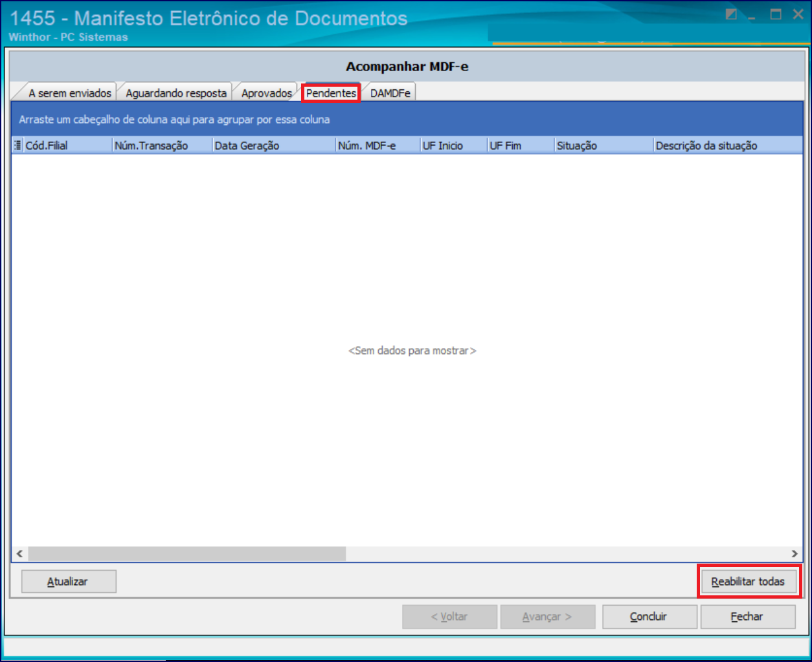Click the Data Geração column header
This screenshot has width=812, height=662.
point(273,146)
